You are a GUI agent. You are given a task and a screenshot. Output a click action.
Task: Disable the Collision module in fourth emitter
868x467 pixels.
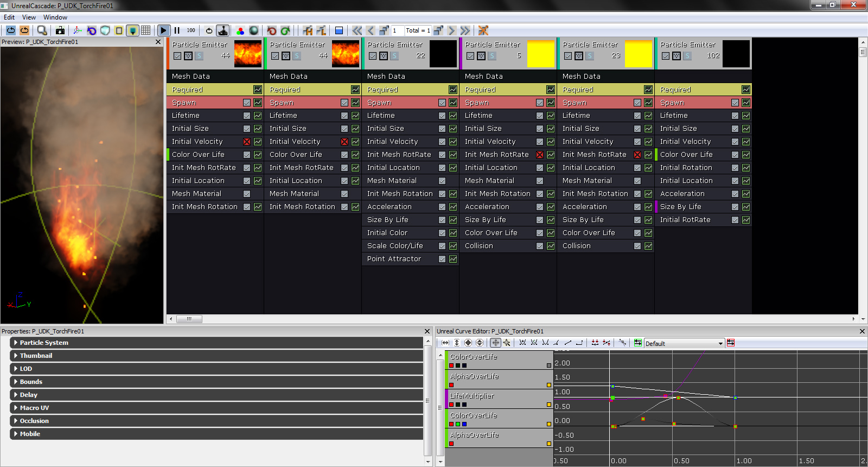coord(540,246)
